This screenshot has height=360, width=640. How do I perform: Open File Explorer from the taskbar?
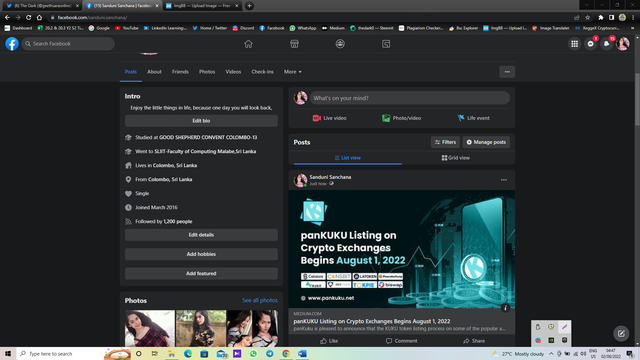pyautogui.click(x=171, y=353)
